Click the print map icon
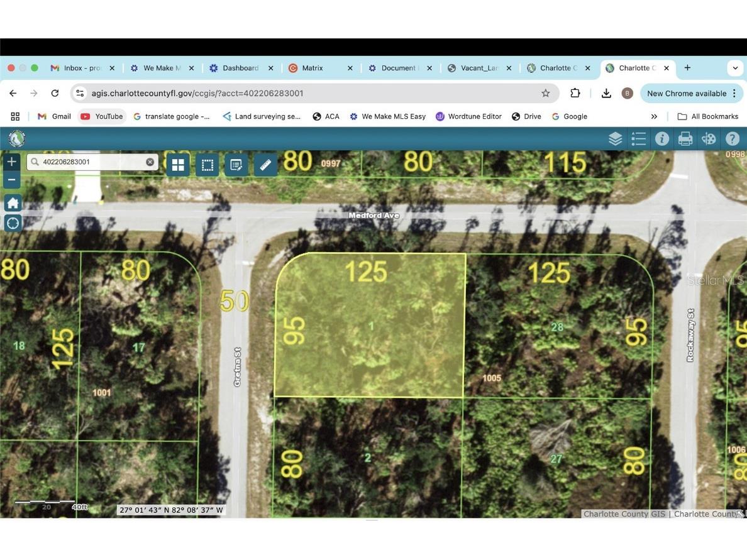Image resolution: width=747 pixels, height=560 pixels. pyautogui.click(x=685, y=139)
